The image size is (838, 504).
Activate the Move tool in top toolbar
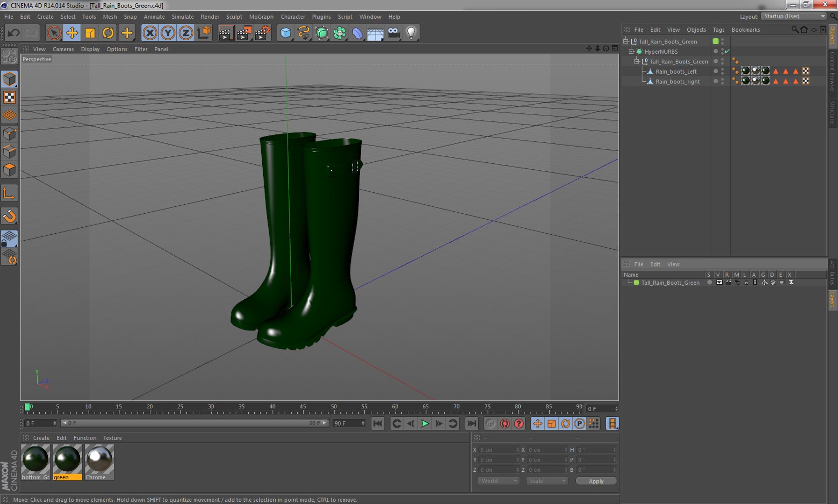(72, 33)
